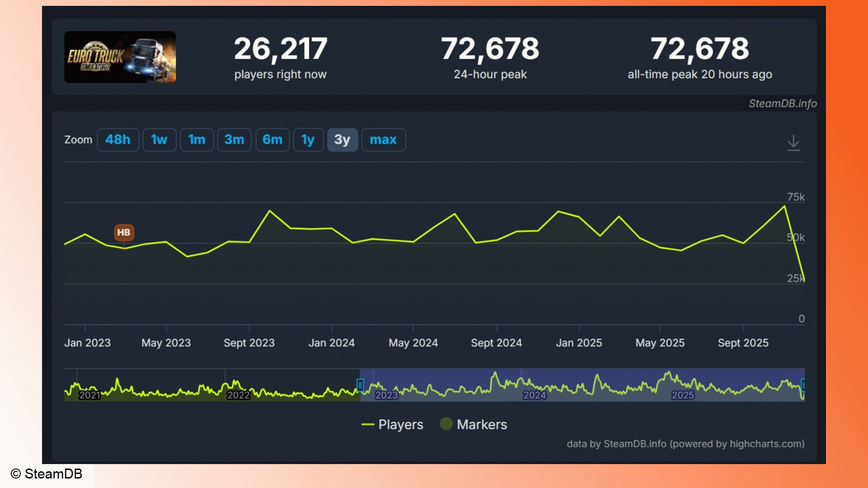
Task: Click the Euro Truck Simulator 2 banner
Action: [x=120, y=57]
